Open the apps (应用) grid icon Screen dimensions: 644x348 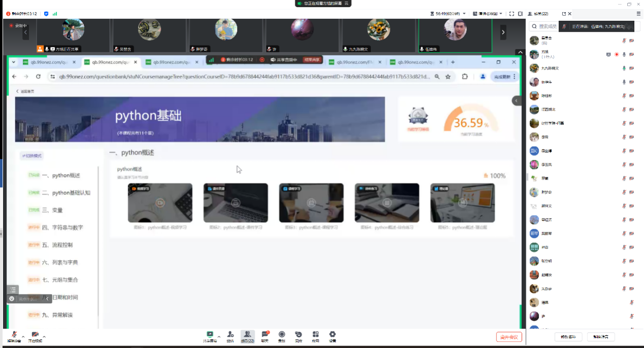coord(316,335)
